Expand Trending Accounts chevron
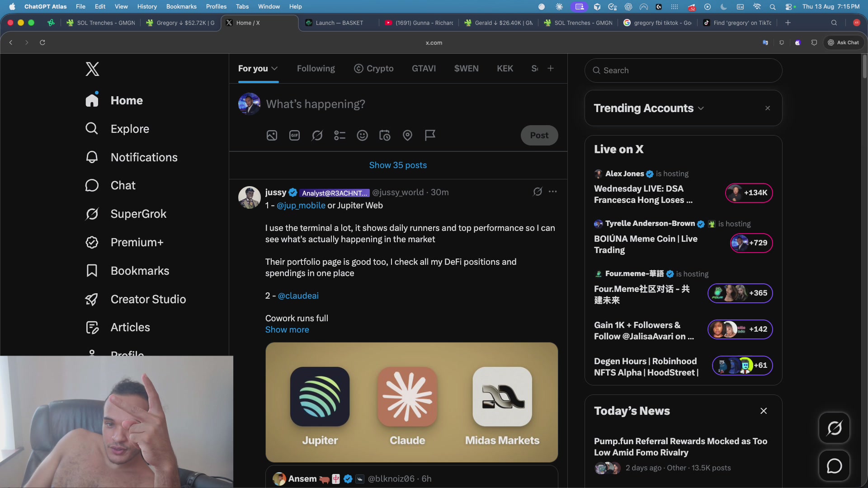Image resolution: width=868 pixels, height=488 pixels. (701, 108)
